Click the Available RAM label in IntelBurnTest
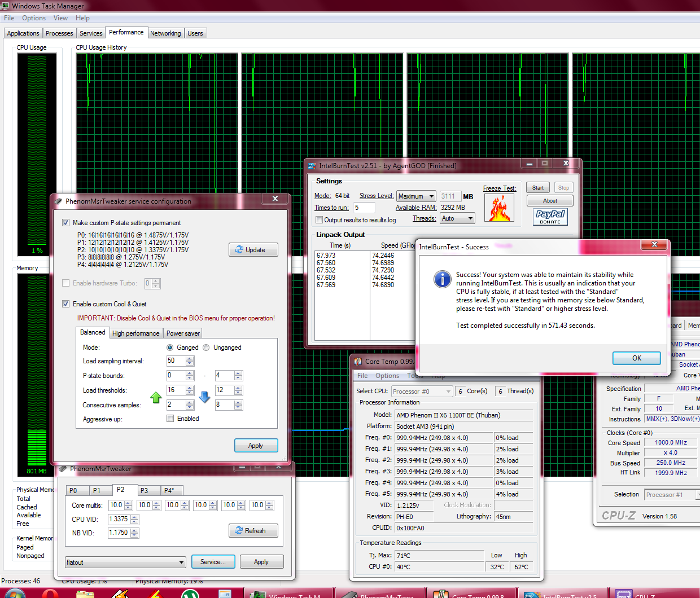The width and height of the screenshot is (700, 598). (416, 208)
